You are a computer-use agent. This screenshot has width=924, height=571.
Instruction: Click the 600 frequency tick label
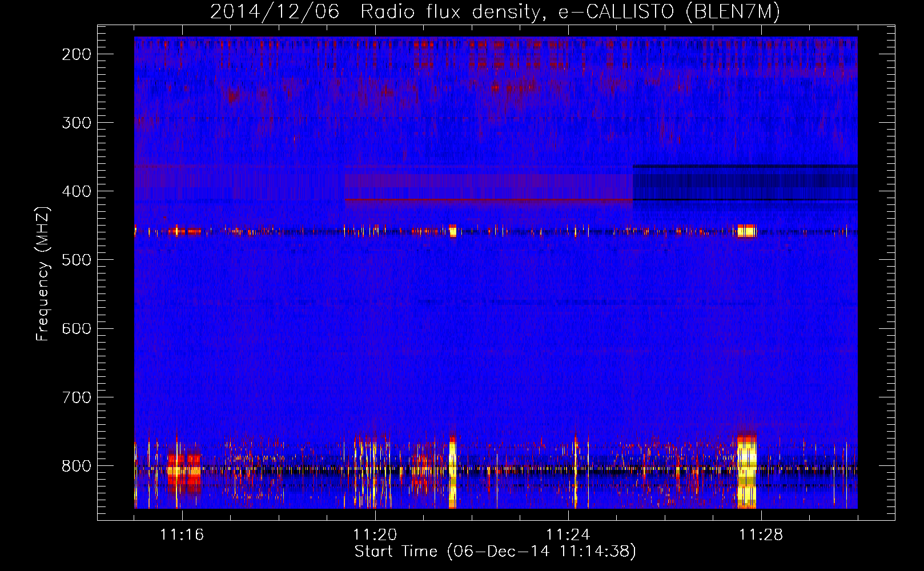pos(77,328)
